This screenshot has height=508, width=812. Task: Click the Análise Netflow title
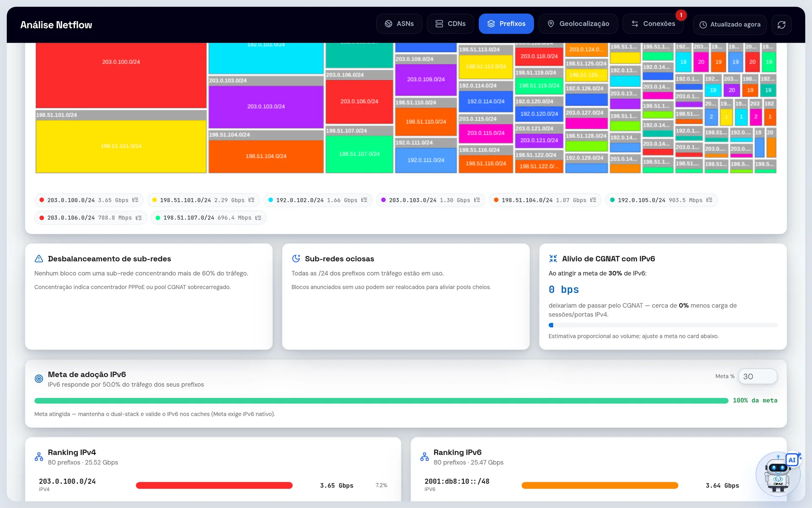tap(56, 25)
